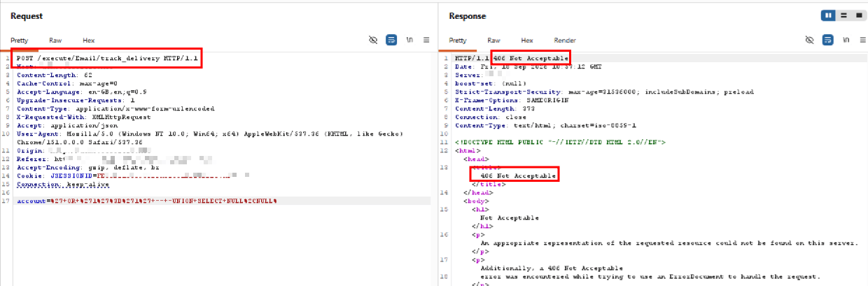Select side-by-side layout icon

(829, 15)
